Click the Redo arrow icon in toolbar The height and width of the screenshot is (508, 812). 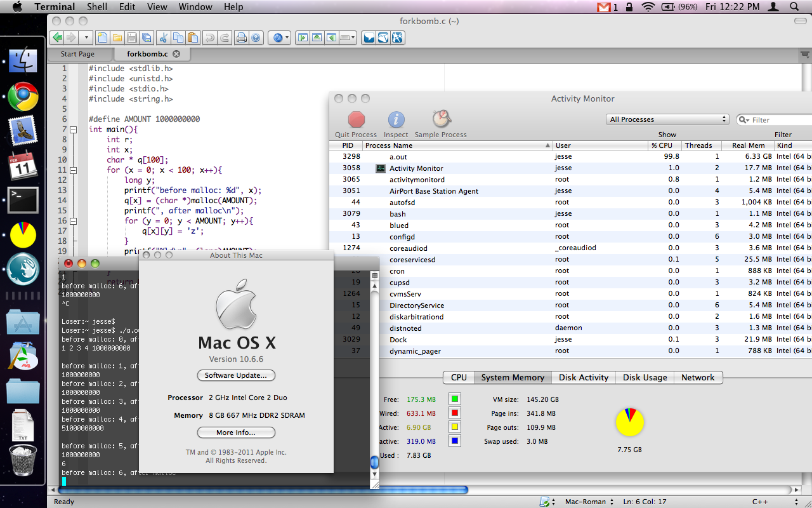(225, 37)
